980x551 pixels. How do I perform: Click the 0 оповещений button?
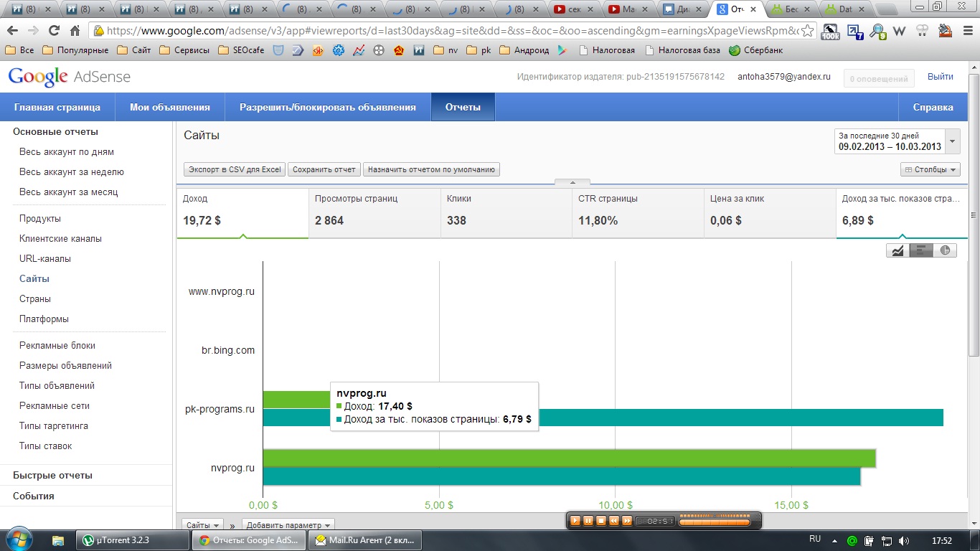[x=879, y=79]
